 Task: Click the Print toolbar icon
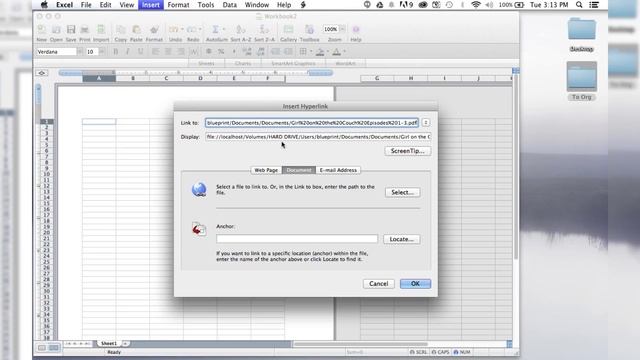point(84,30)
